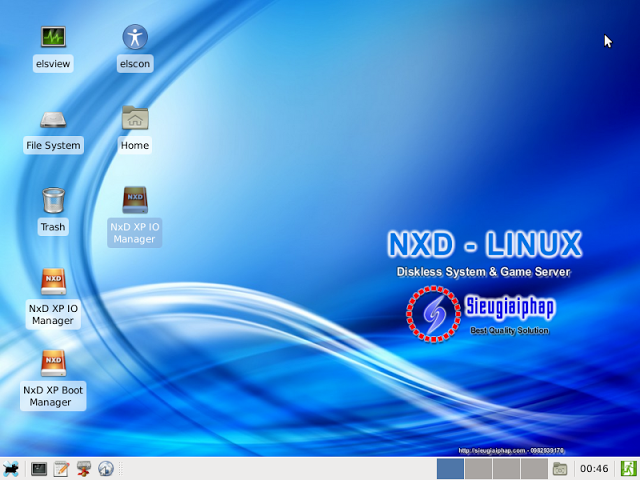Click the drive launcher icon beside the web browser globe
This screenshot has height=480, width=640.
coord(84,469)
